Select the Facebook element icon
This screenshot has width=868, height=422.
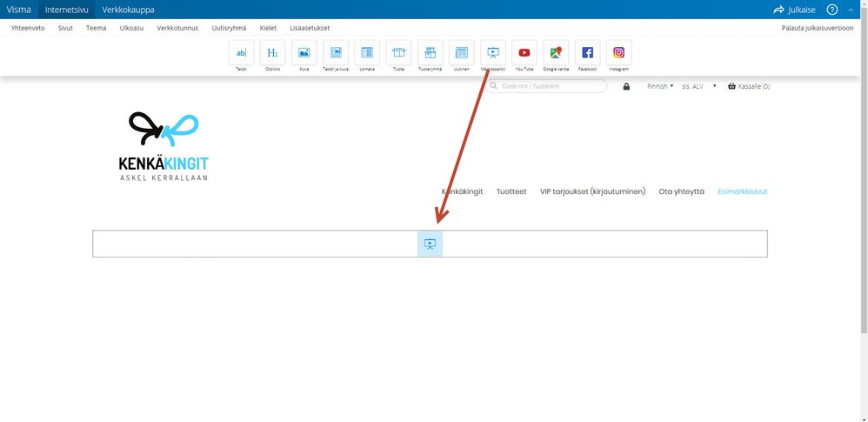click(x=587, y=52)
